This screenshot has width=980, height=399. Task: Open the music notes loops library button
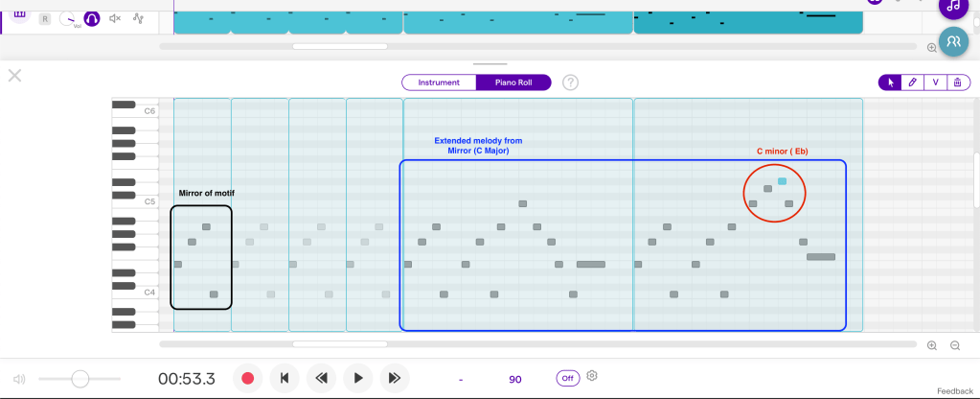click(952, 7)
